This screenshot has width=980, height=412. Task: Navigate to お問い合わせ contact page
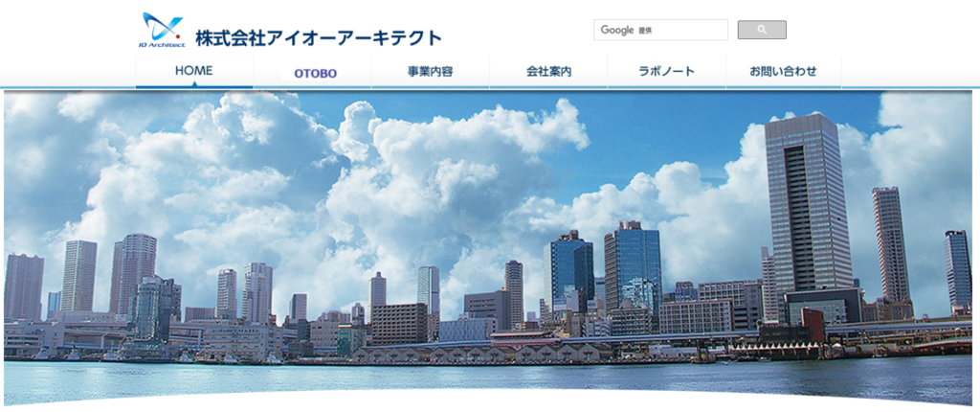783,71
